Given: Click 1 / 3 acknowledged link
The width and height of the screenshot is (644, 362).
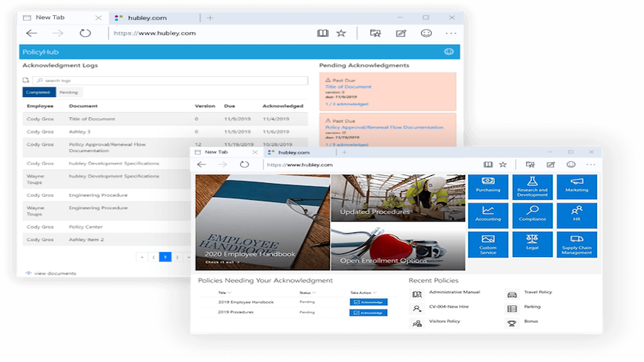Looking at the screenshot, I should (347, 104).
